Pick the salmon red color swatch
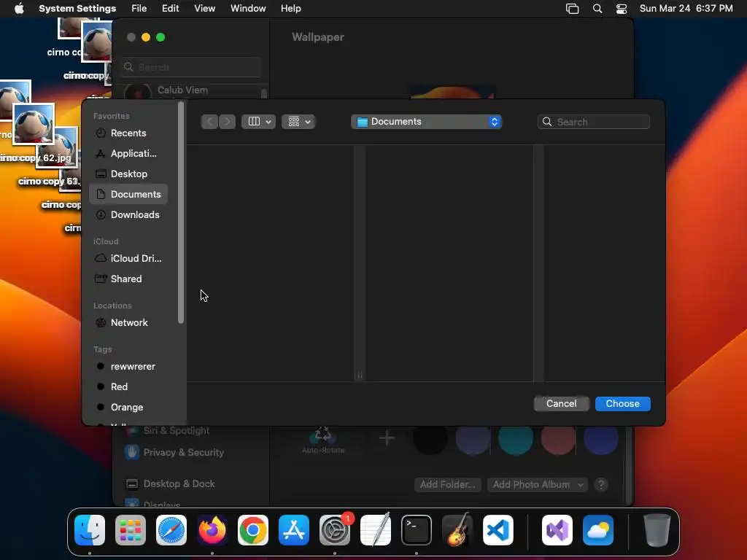 point(558,438)
